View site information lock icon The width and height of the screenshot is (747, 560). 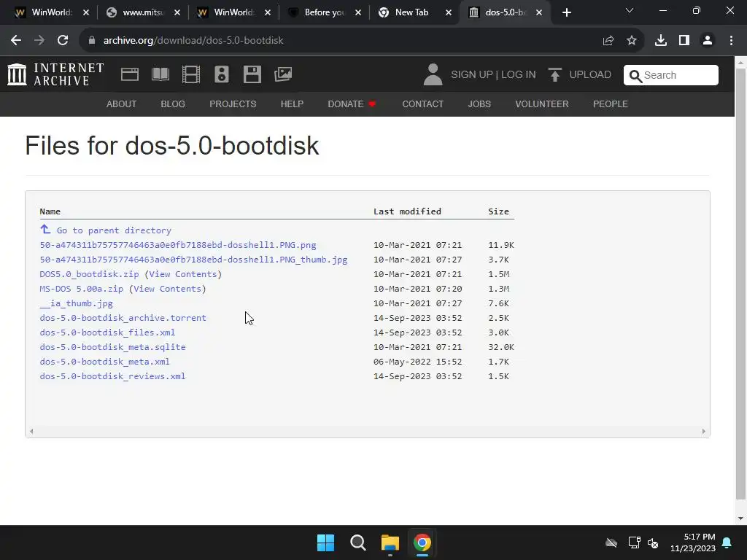(x=92, y=41)
